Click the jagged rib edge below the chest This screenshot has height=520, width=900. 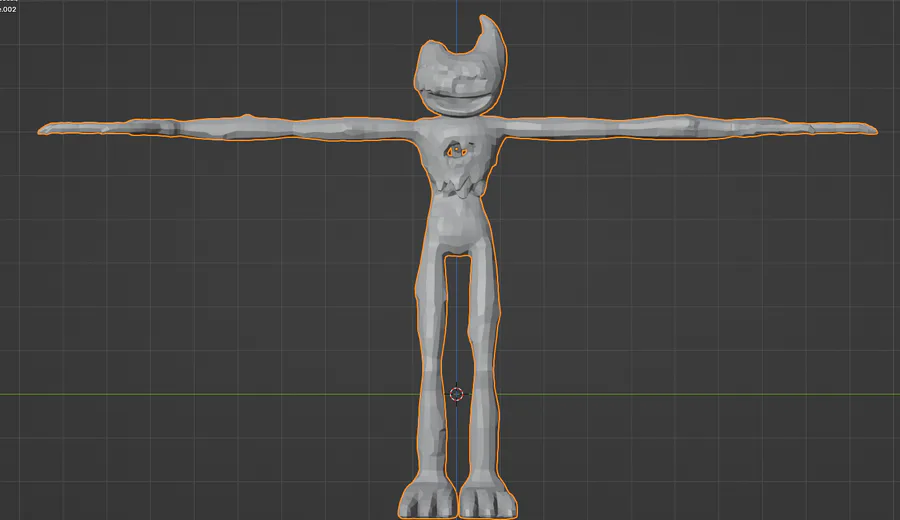(x=459, y=187)
